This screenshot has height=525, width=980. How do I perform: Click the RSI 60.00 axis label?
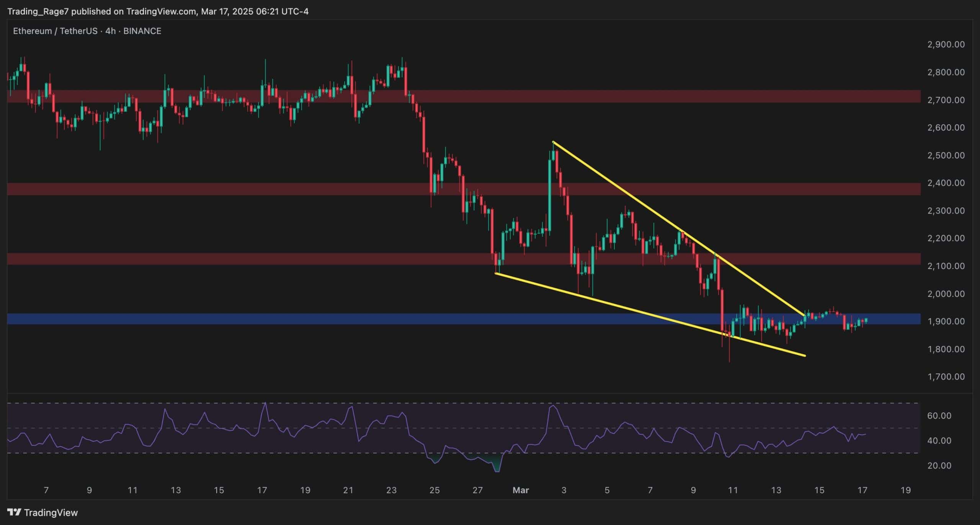click(939, 416)
